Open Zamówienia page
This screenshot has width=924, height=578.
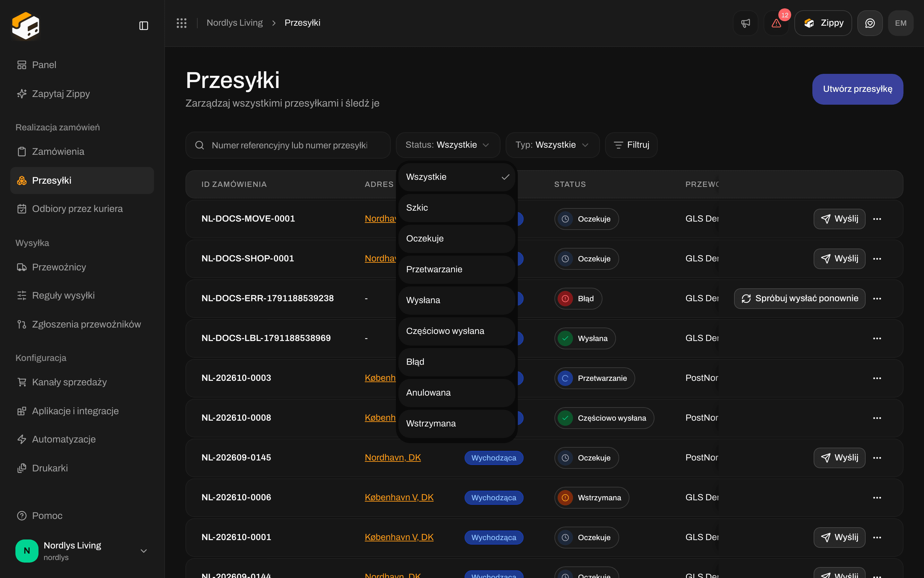[82, 151]
